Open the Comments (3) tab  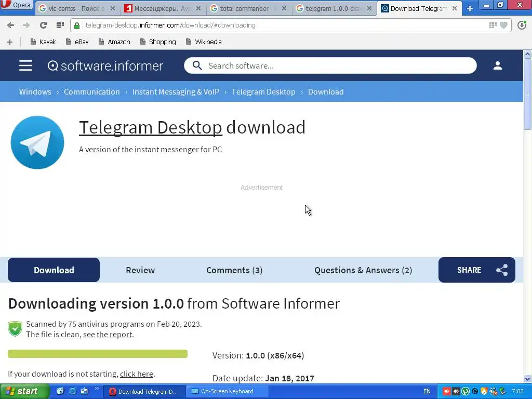pyautogui.click(x=234, y=270)
